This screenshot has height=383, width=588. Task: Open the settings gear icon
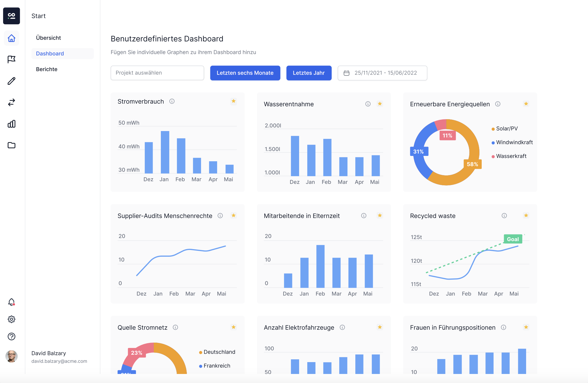click(x=11, y=319)
